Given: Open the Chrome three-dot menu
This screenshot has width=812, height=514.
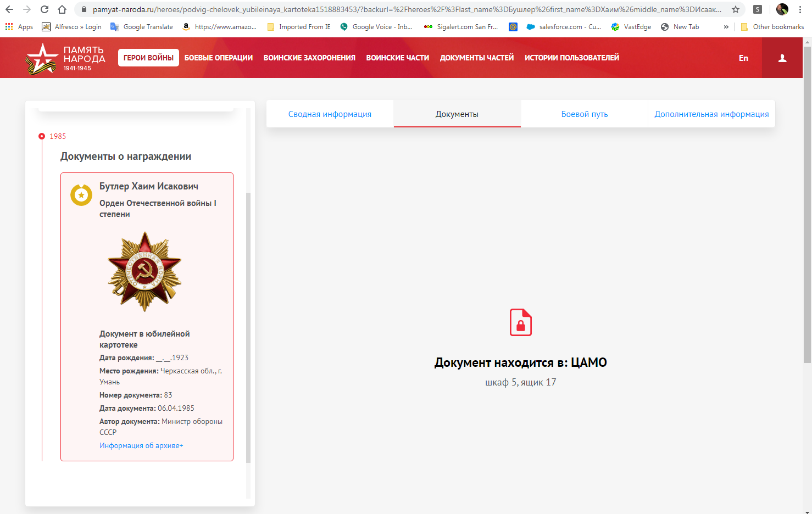Looking at the screenshot, I should pyautogui.click(x=800, y=9).
